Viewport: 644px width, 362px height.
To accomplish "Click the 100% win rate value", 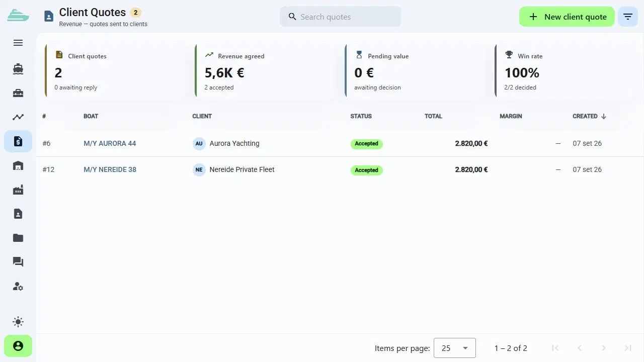I will click(x=522, y=73).
